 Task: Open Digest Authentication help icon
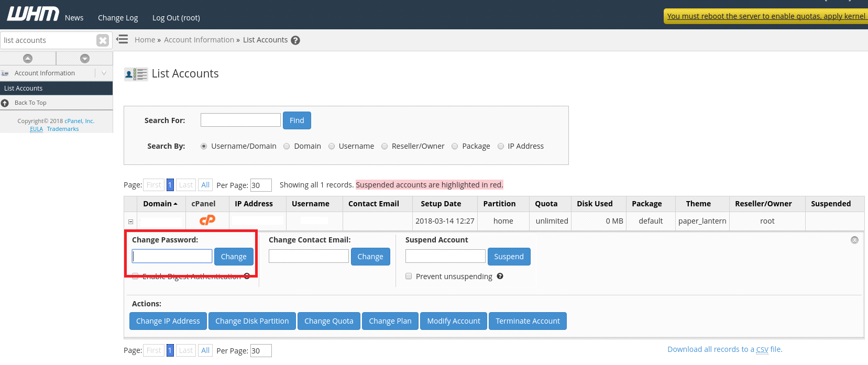(x=247, y=276)
